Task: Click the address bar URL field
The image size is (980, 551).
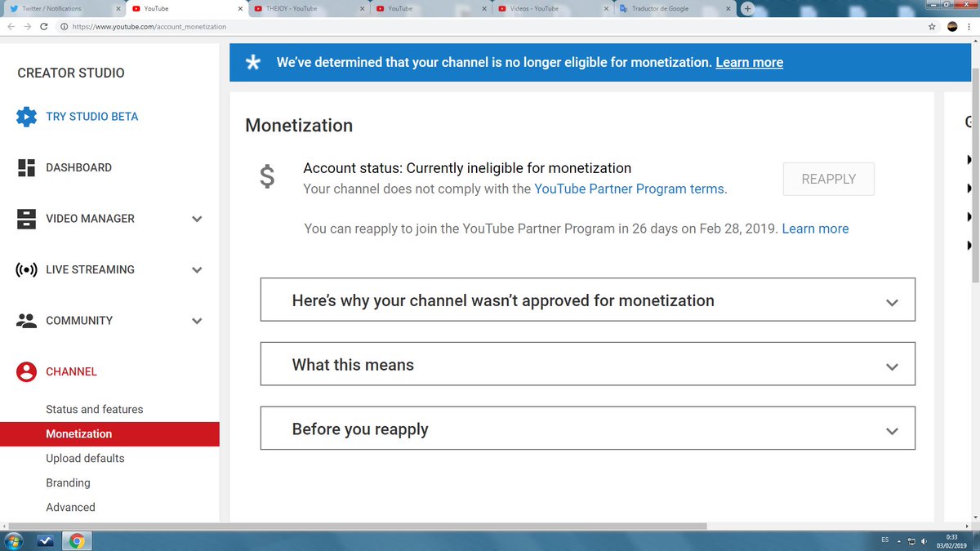Action: 490,26
